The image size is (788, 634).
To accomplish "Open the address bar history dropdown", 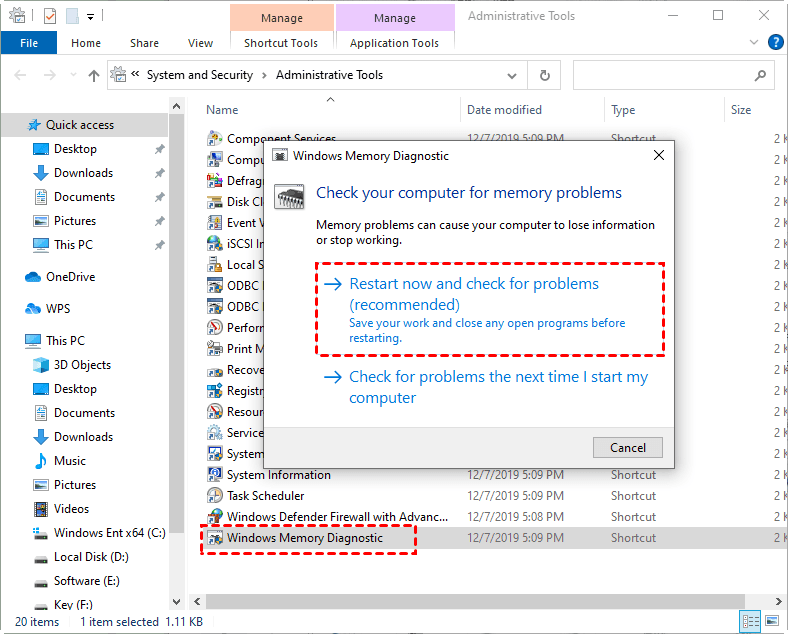I will (x=512, y=76).
